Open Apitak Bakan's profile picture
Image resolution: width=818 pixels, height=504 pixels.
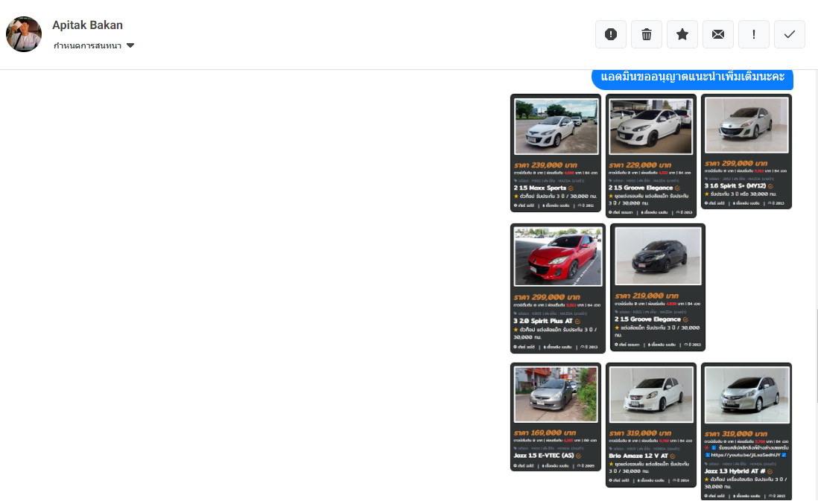click(x=24, y=34)
